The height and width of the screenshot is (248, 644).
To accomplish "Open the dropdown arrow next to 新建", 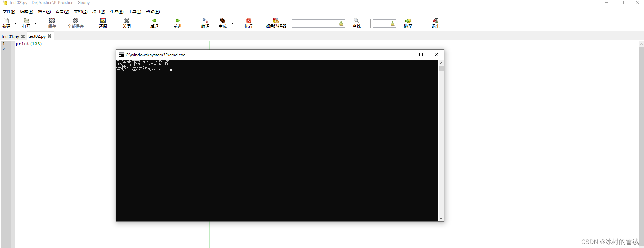I will (x=16, y=23).
